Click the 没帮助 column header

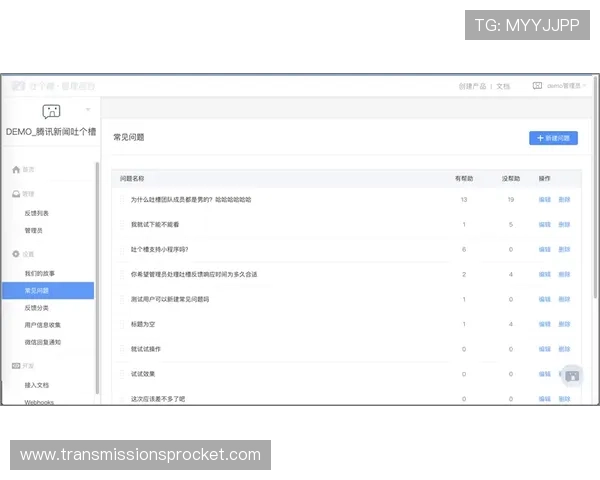tap(511, 179)
